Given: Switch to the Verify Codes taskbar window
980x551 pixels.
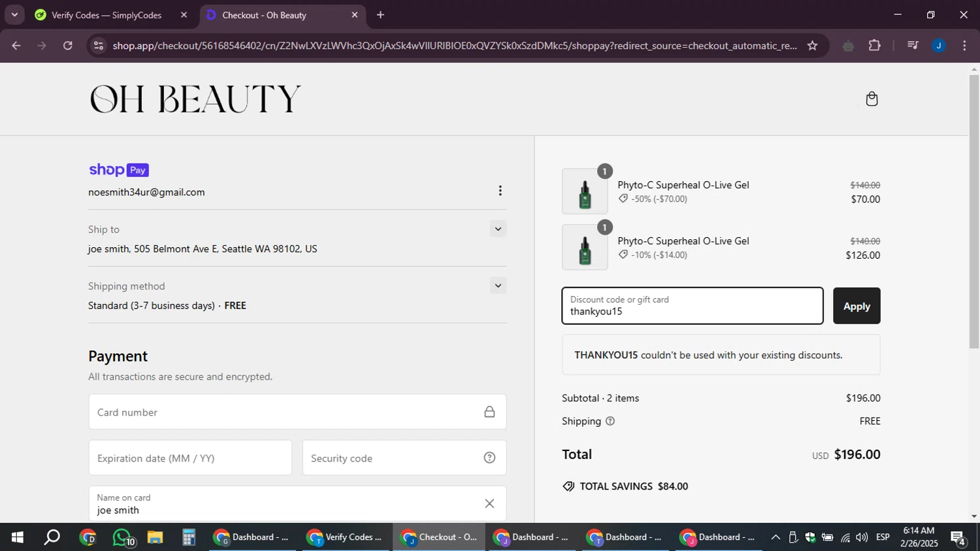Looking at the screenshot, I should pyautogui.click(x=346, y=537).
